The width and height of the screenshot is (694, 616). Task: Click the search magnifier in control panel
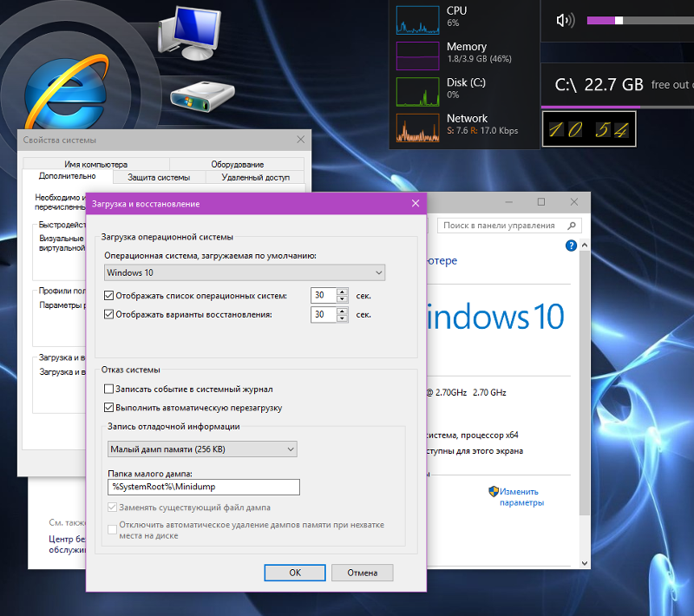click(x=572, y=226)
